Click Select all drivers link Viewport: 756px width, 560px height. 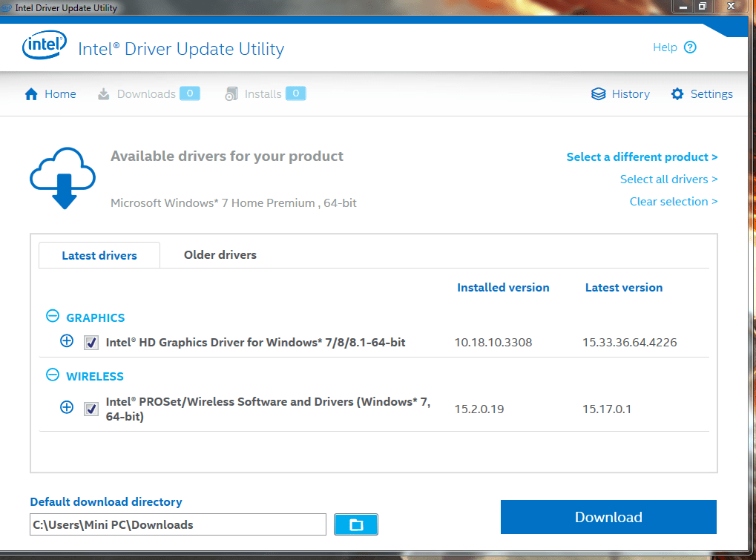coord(668,179)
